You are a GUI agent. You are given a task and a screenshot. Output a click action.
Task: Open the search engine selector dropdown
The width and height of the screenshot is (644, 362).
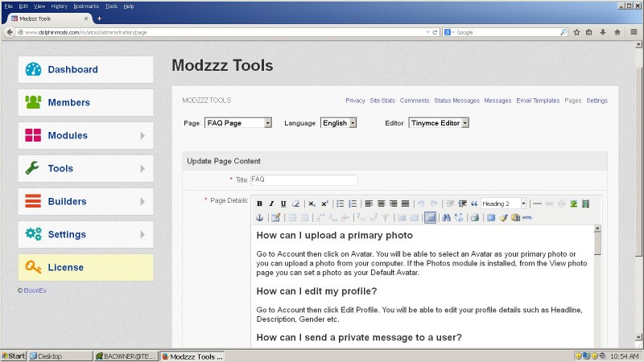pos(450,32)
